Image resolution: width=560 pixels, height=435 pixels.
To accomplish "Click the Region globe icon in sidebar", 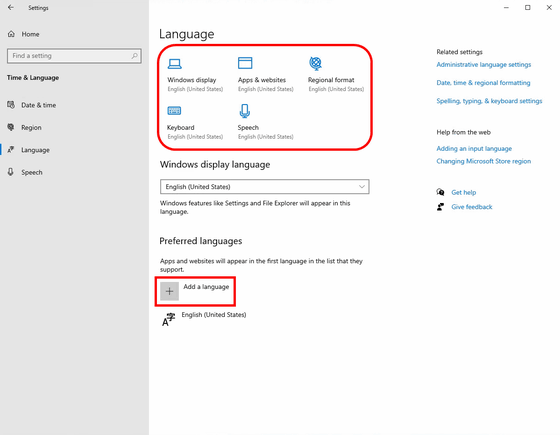I will pos(11,127).
